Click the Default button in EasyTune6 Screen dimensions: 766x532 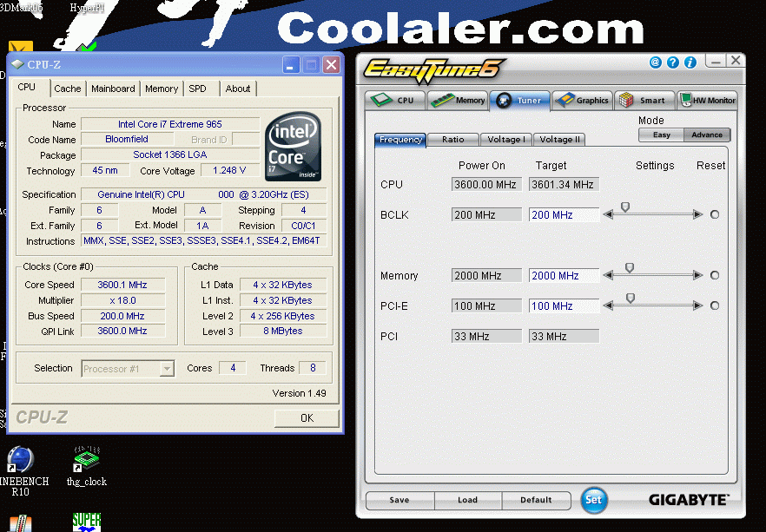[536, 500]
